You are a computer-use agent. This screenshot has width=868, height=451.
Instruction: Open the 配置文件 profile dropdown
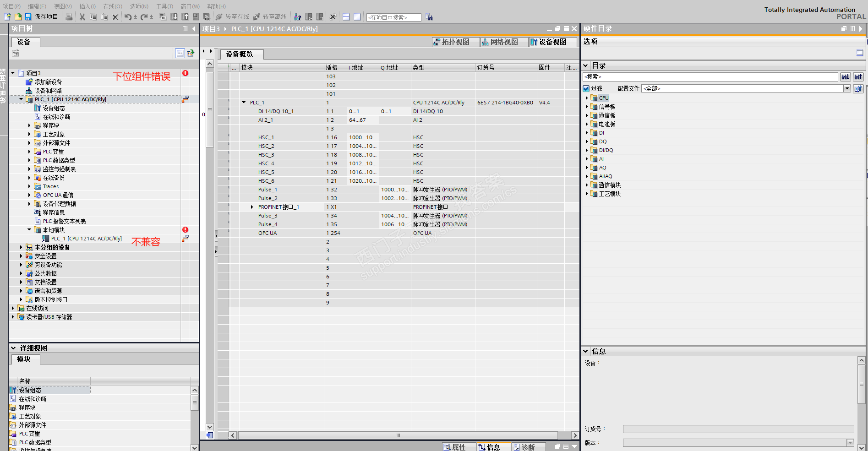(847, 88)
